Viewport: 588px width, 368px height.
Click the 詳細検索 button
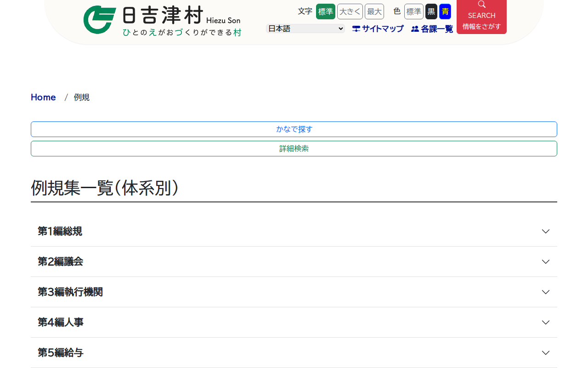point(294,149)
